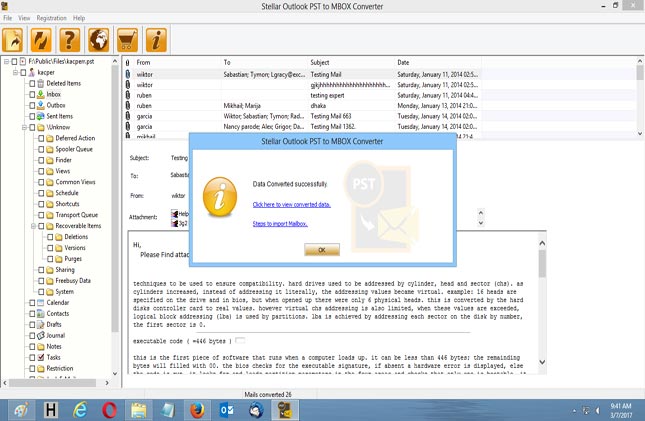Click the folder tree scroll right arrow
This screenshot has height=421, width=645.
click(x=107, y=383)
